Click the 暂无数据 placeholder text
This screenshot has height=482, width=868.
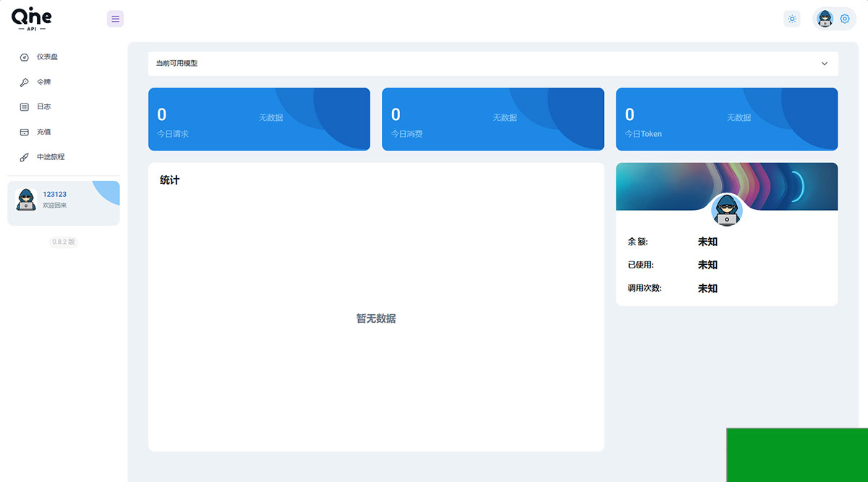pos(376,318)
